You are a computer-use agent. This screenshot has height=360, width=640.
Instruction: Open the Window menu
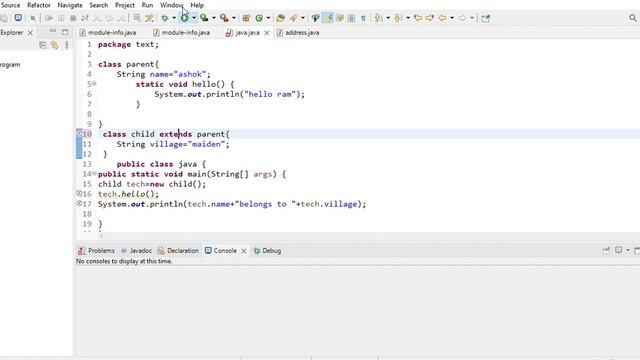171,5
